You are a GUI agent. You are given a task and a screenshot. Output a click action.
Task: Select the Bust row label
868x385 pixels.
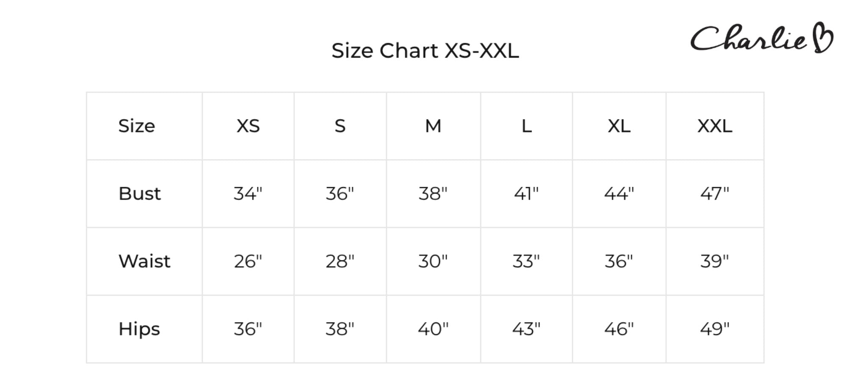tap(139, 194)
